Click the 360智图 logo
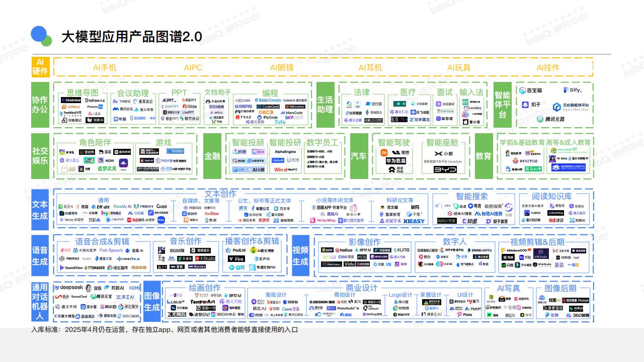Image resolution: width=644 pixels, height=362 pixels. pos(578,315)
